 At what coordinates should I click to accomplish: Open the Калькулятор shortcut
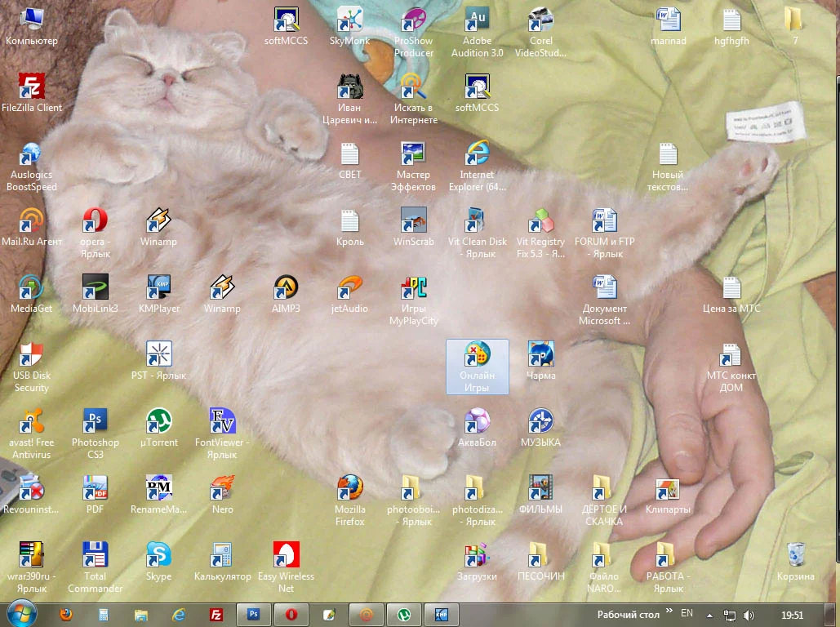222,563
